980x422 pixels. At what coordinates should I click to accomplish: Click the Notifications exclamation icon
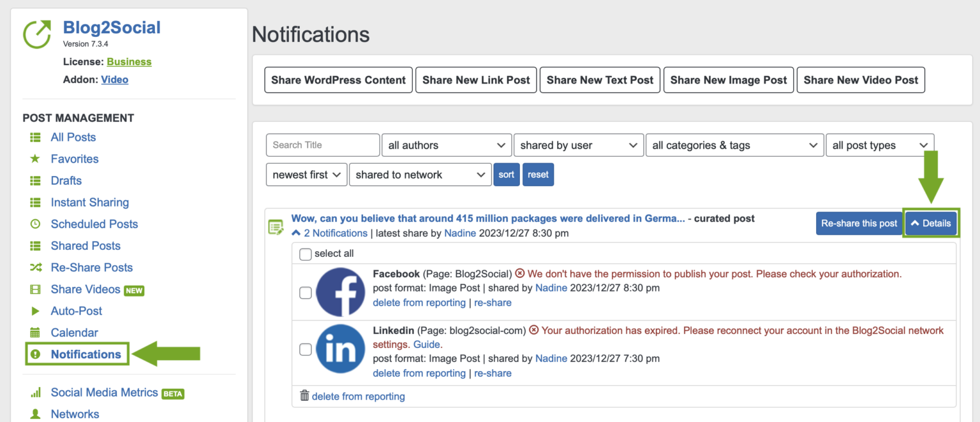[x=36, y=354]
